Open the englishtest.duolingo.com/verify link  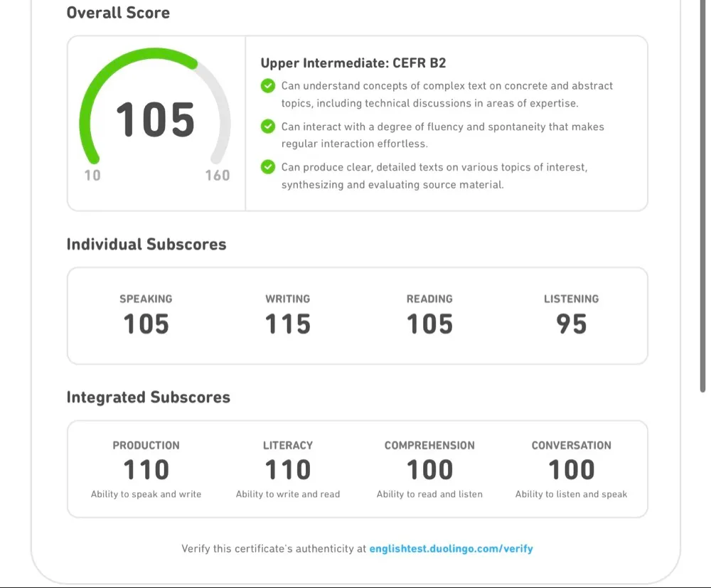coord(451,549)
